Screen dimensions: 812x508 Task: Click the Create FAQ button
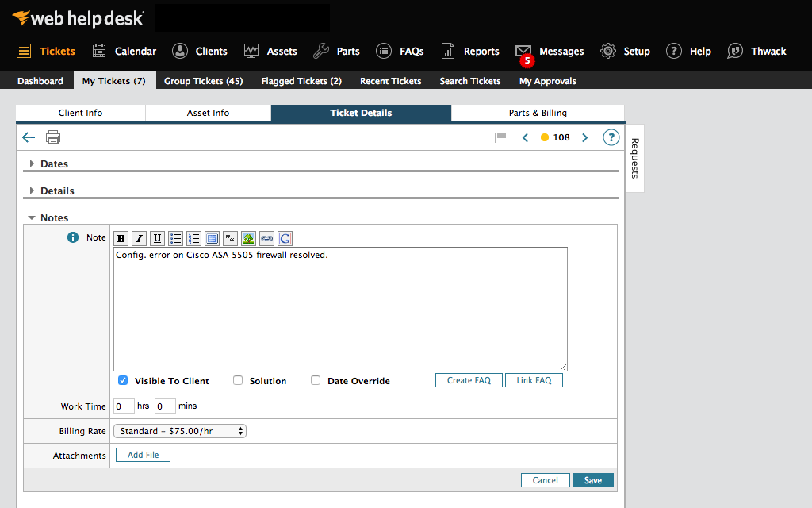click(468, 380)
